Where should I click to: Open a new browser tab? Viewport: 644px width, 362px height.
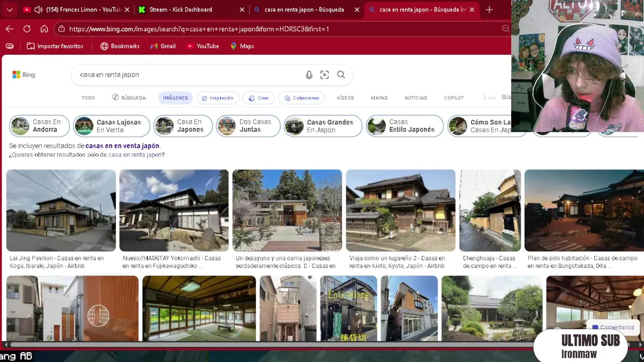click(x=489, y=10)
